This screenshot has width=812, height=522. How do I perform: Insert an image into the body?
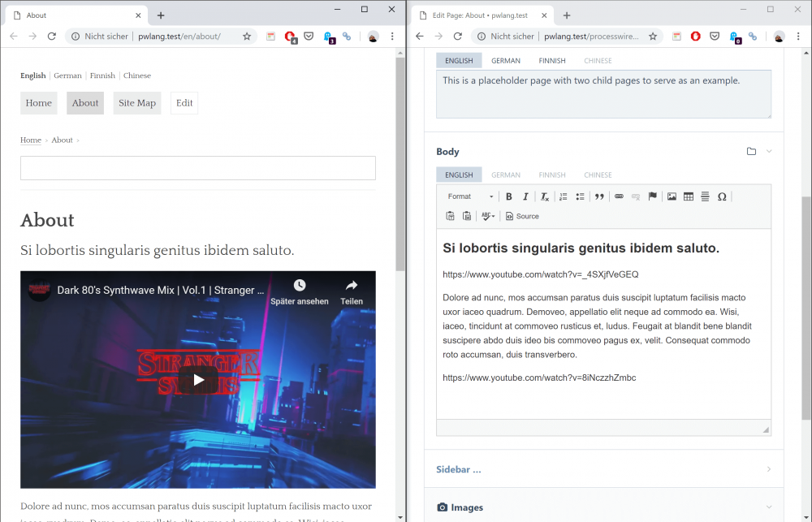[x=672, y=196]
